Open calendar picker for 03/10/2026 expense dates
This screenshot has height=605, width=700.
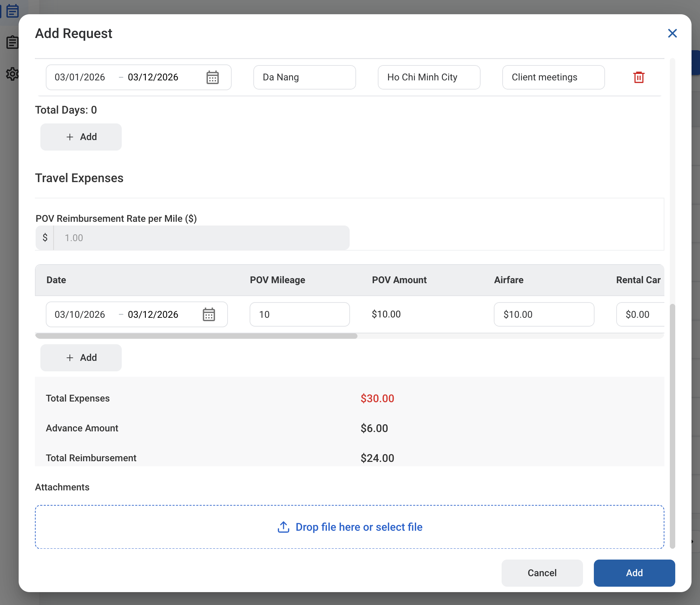[209, 314]
